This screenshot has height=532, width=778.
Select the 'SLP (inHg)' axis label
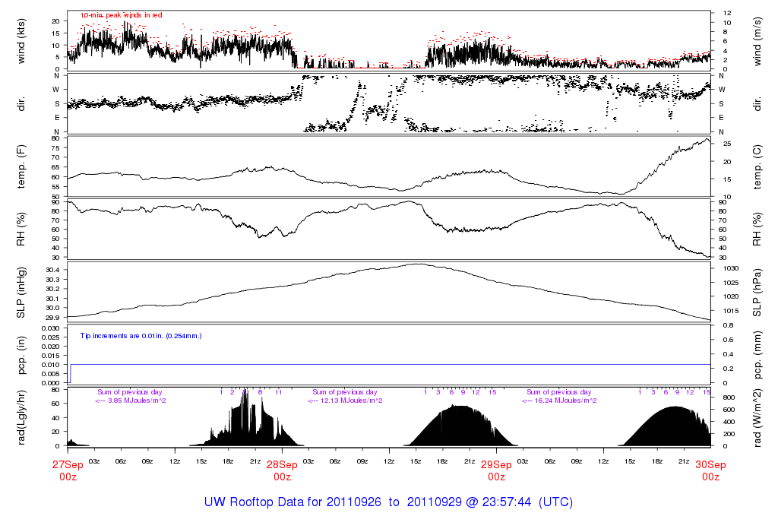point(21,293)
